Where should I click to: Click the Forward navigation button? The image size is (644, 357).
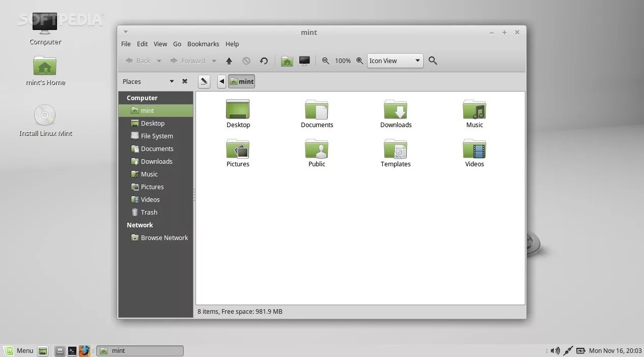[187, 61]
